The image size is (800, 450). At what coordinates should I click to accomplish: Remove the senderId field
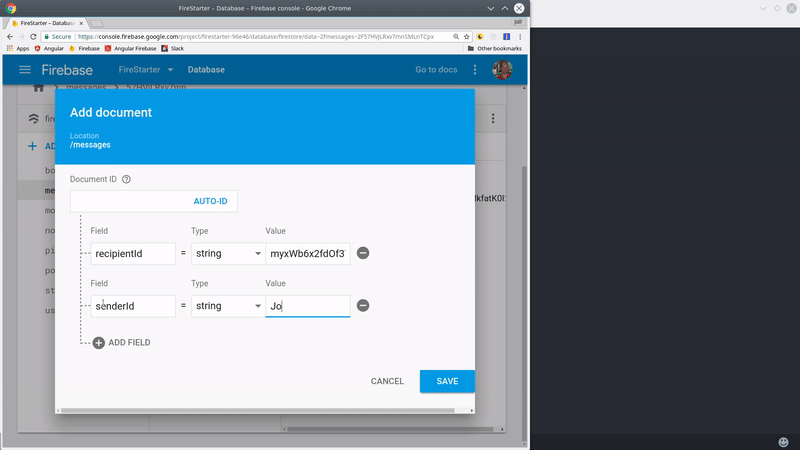tap(363, 305)
